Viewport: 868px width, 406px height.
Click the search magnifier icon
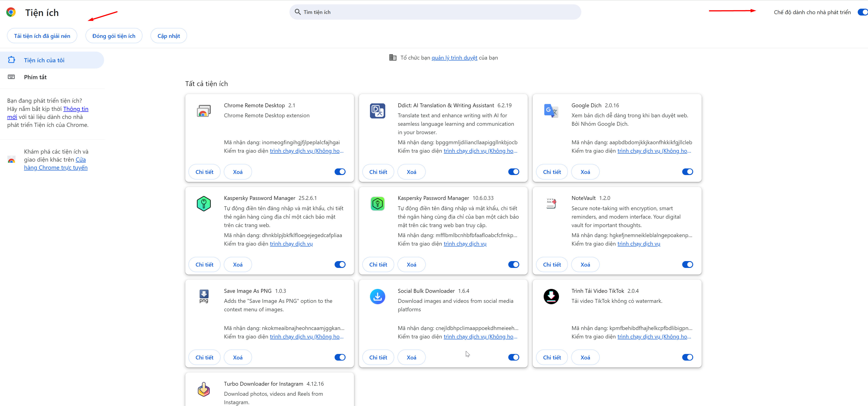point(298,12)
